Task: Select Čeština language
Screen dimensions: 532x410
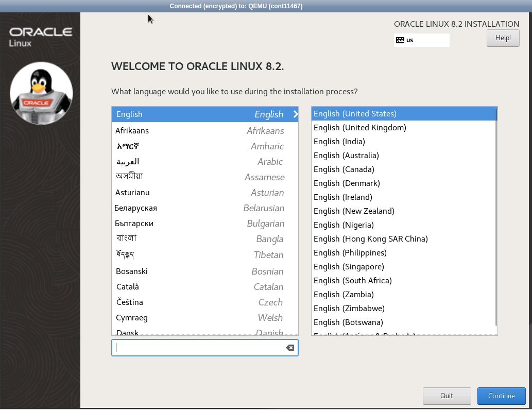Action: pos(205,302)
